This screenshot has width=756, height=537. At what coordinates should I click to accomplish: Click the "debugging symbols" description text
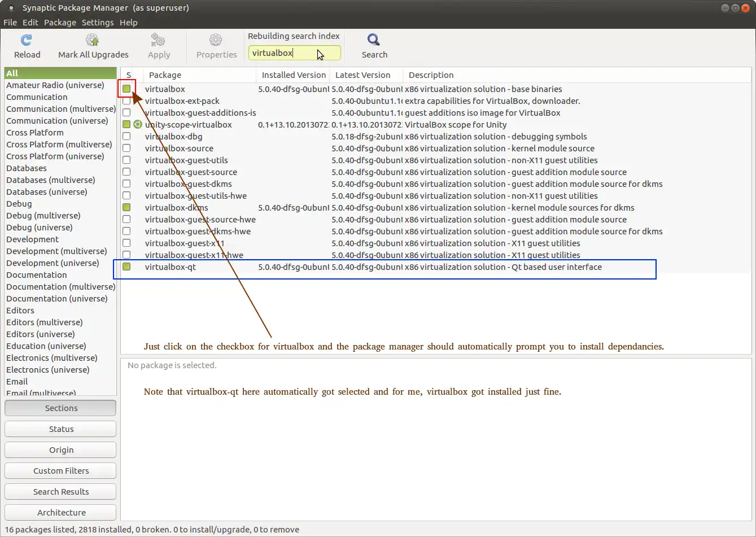(549, 137)
